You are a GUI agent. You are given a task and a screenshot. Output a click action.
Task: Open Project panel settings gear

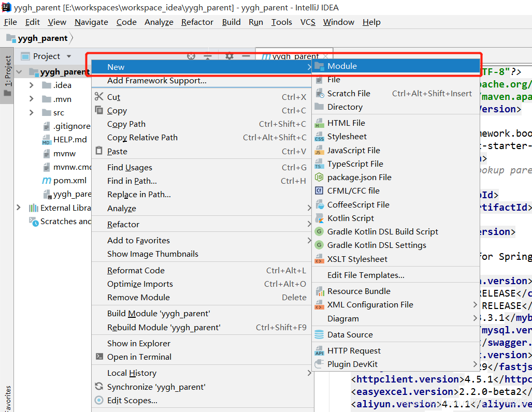click(x=229, y=56)
